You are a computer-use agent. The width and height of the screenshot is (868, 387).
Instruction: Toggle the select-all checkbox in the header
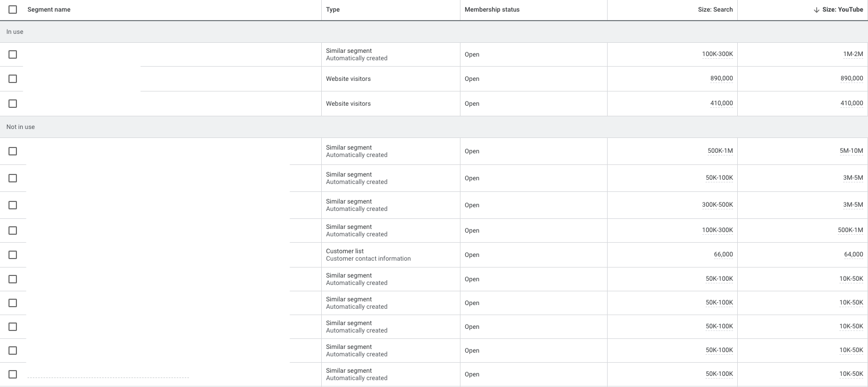13,10
